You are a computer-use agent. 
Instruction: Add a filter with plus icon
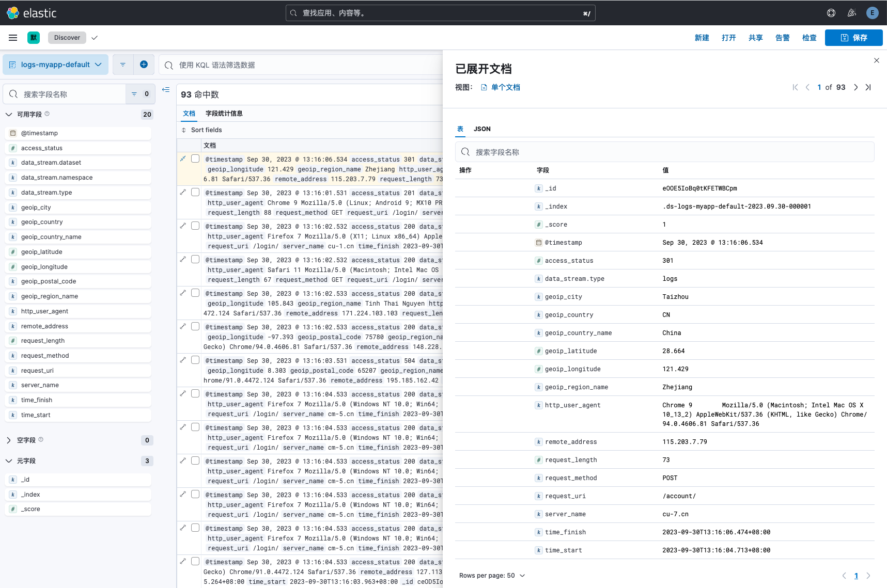click(x=144, y=65)
